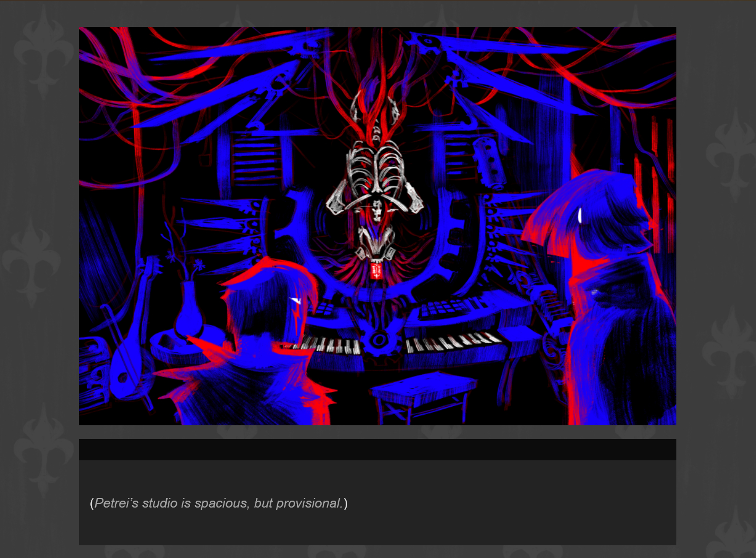Click the studio illustration panel image
The image size is (756, 558).
click(377, 226)
